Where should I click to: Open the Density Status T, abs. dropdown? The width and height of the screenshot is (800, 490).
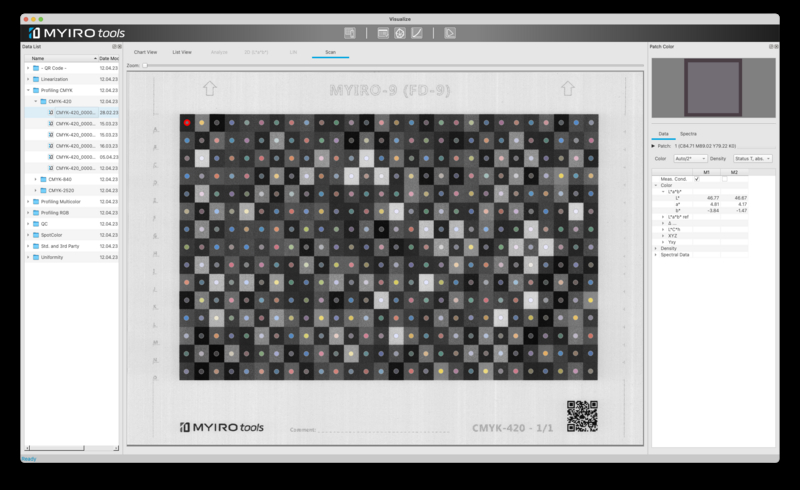[x=753, y=159]
